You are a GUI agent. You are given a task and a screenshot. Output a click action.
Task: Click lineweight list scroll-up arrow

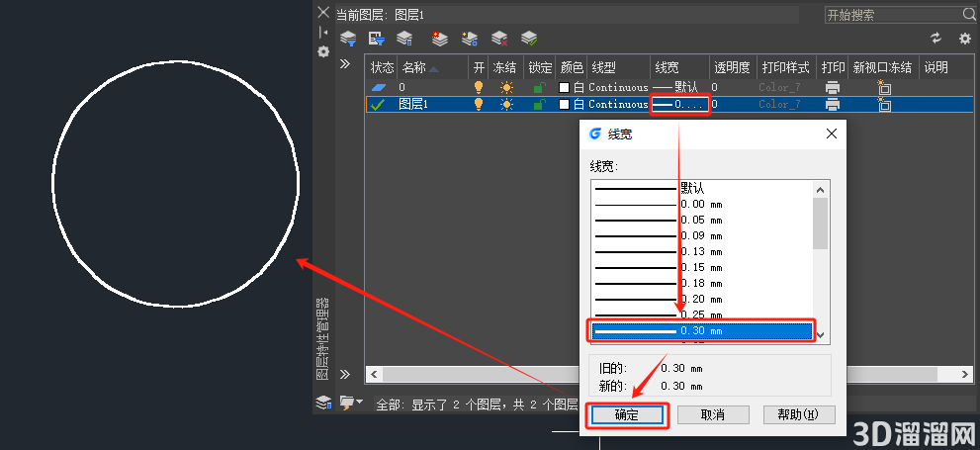coord(821,189)
